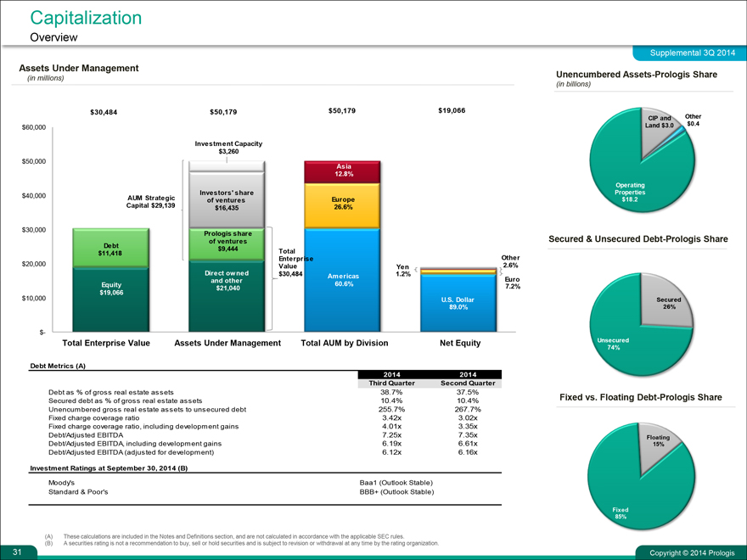The width and height of the screenshot is (747, 560).
Task: Select the Floating 15% pie slice
Action: [x=658, y=441]
